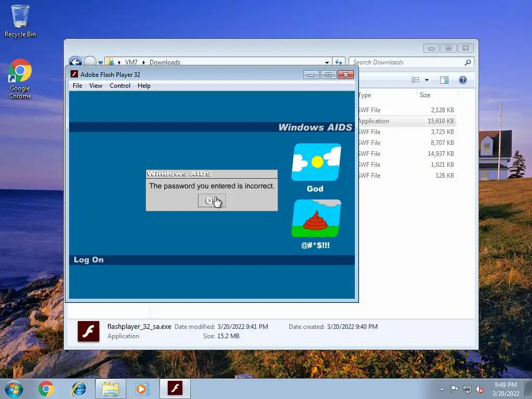Open Action Center flag icon
This screenshot has width=532, height=399.
coord(454,389)
